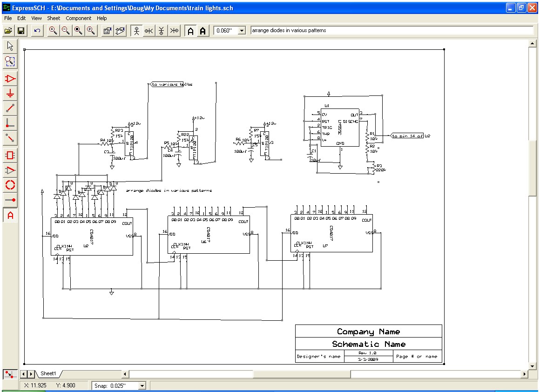The image size is (540, 392).
Task: Open the Snap 0.025" dropdown
Action: coord(142,386)
